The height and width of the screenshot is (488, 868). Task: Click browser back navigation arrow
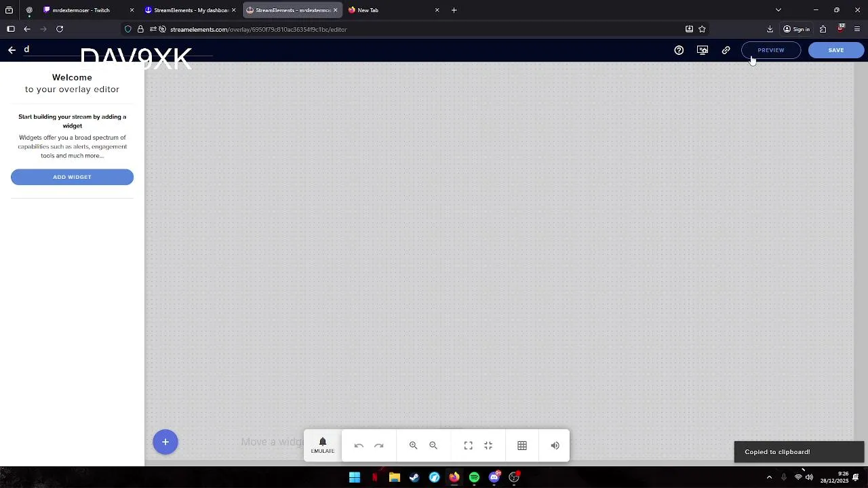click(x=27, y=29)
